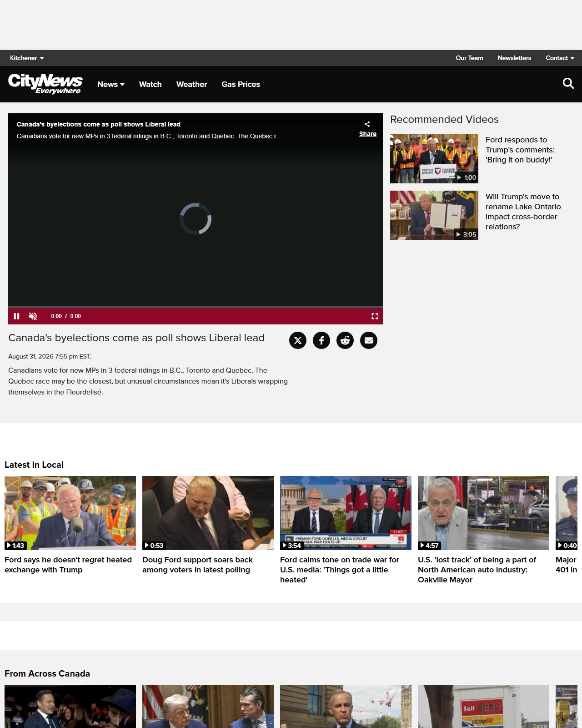Image resolution: width=582 pixels, height=728 pixels.
Task: Open the Gas Prices page
Action: point(241,84)
